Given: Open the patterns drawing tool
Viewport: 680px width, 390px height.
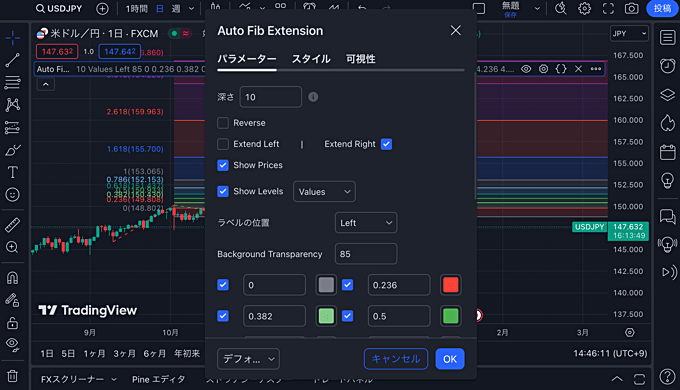Looking at the screenshot, I should (x=13, y=105).
